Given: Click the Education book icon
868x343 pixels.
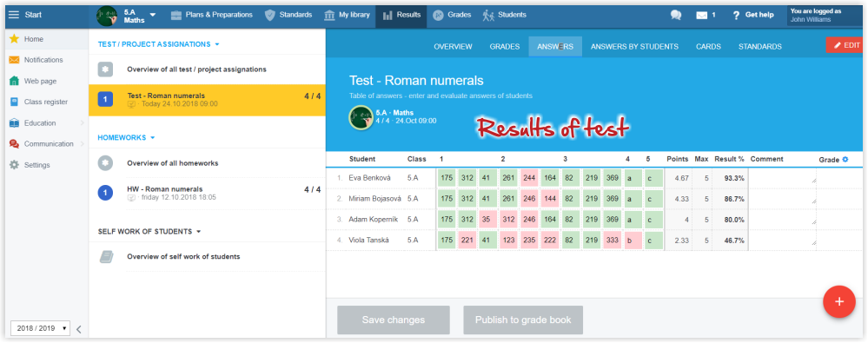Looking at the screenshot, I should click(15, 122).
